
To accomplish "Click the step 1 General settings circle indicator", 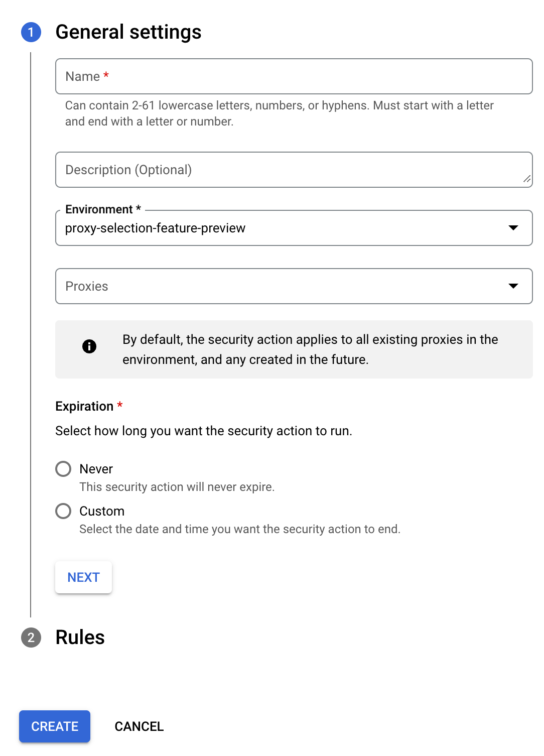I will [x=31, y=32].
